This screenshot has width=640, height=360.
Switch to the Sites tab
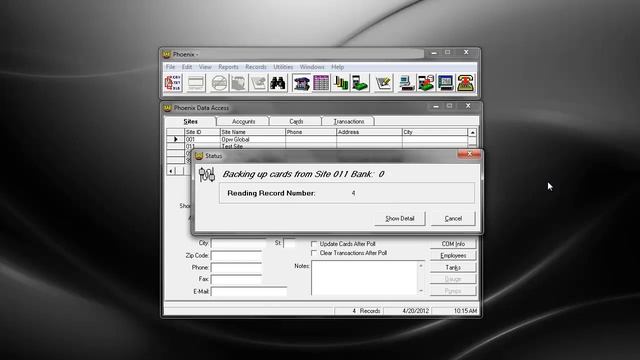pos(191,121)
